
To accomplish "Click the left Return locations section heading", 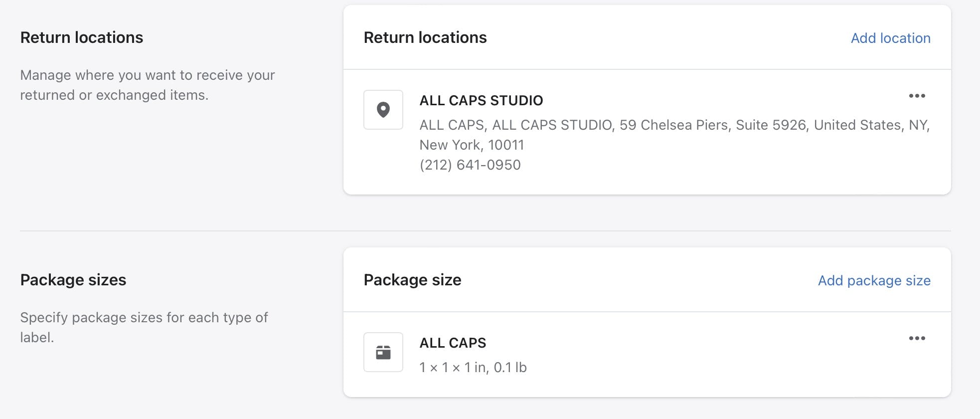I will (82, 37).
